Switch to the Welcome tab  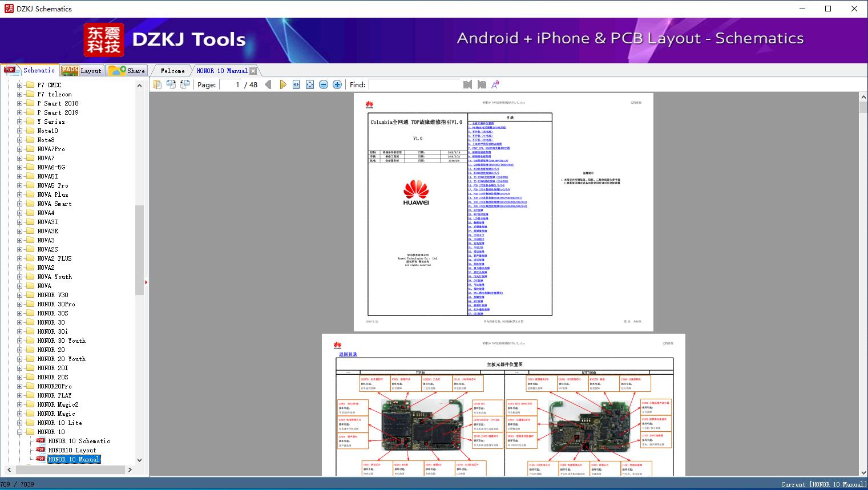(x=172, y=71)
